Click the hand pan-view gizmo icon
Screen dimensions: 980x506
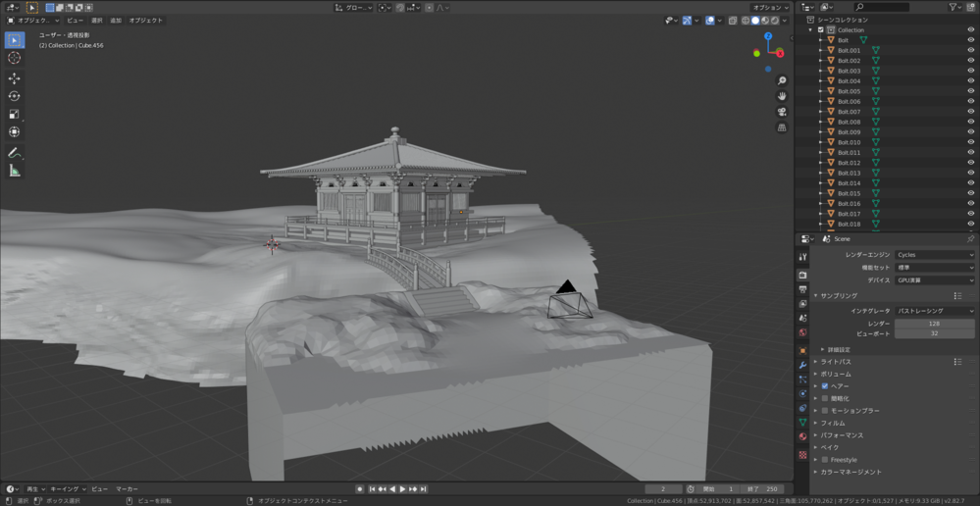coord(781,96)
